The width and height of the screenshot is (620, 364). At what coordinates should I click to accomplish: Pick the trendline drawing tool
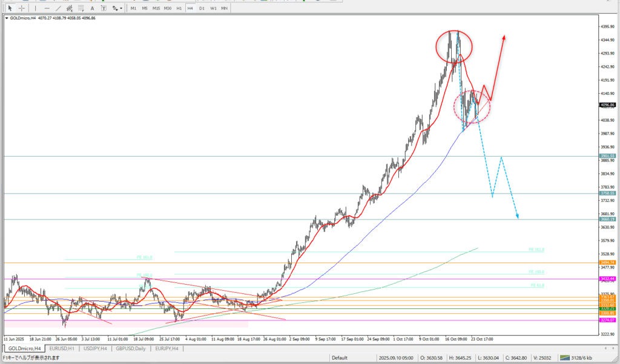tap(58, 8)
